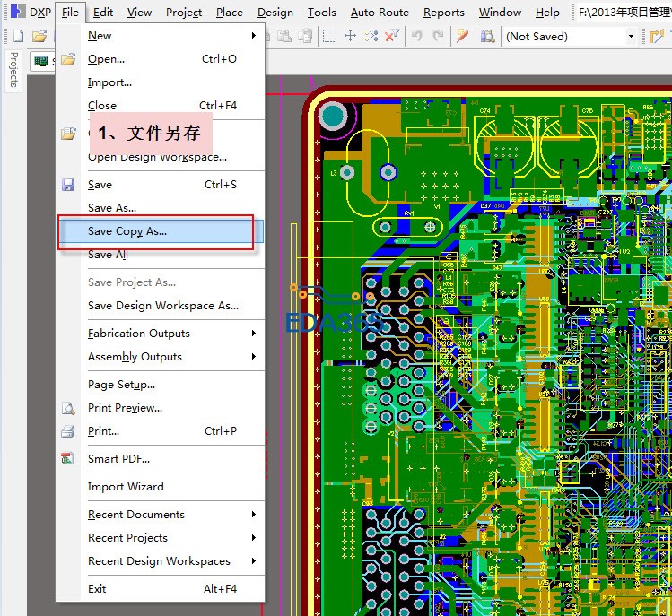672x616 pixels.
Task: Open the Projects side panel tab
Action: click(13, 71)
